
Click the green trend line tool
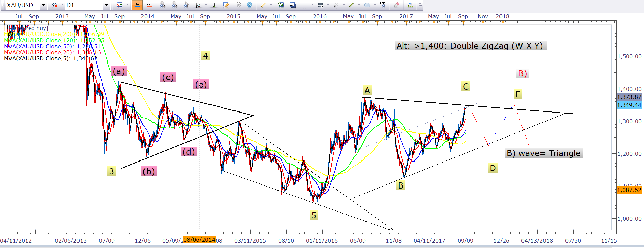351,5
